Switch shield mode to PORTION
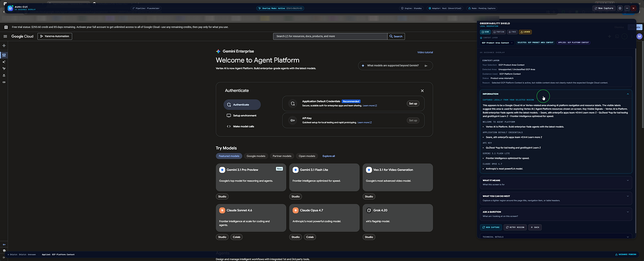The width and height of the screenshot is (644, 261). [498, 32]
